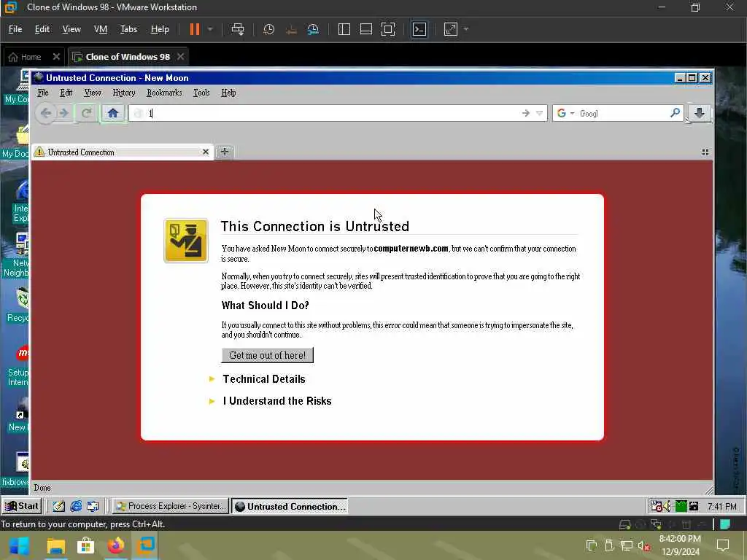The height and width of the screenshot is (560, 747).
Task: Open the Downloads arrow button
Action: (x=699, y=113)
